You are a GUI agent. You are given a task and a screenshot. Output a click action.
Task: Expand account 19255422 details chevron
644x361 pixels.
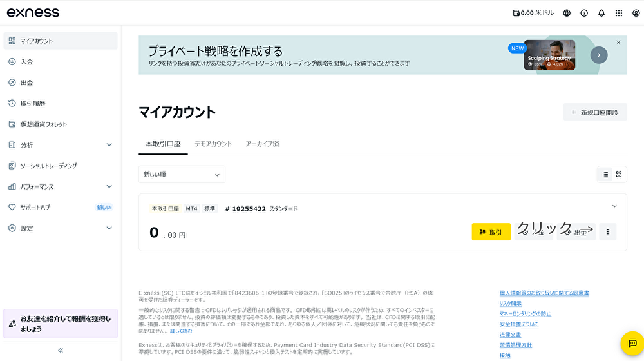pyautogui.click(x=614, y=206)
